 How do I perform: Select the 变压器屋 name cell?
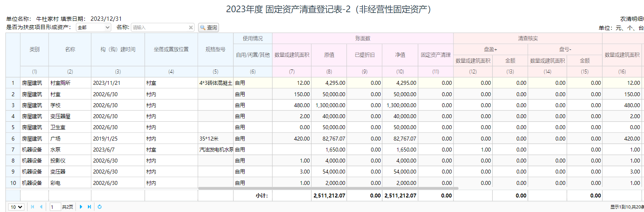point(70,116)
